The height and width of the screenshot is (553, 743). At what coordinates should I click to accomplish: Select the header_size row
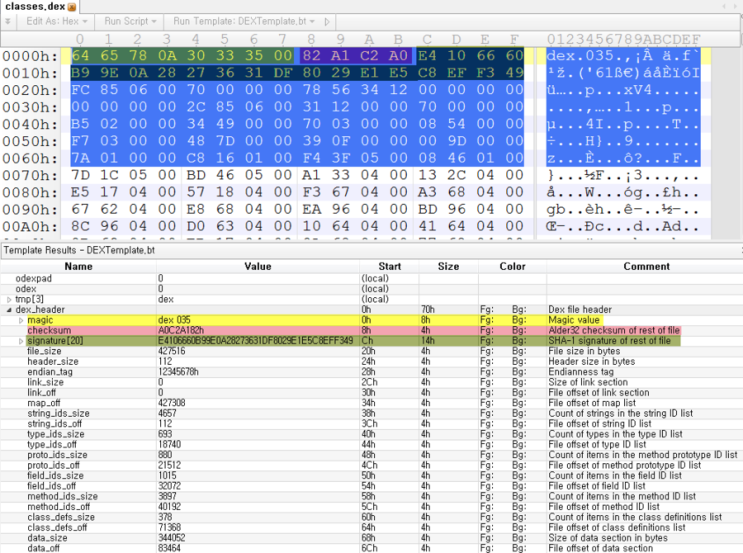[372, 362]
